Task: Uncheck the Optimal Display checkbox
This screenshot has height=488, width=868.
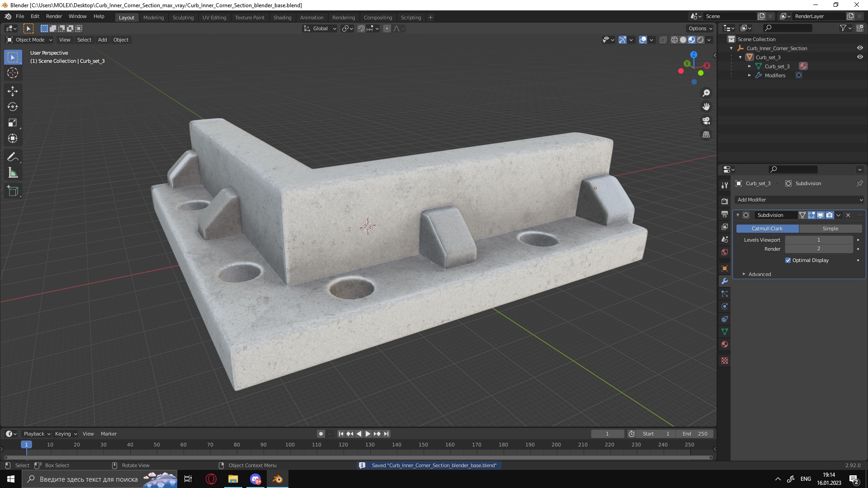Action: point(788,260)
